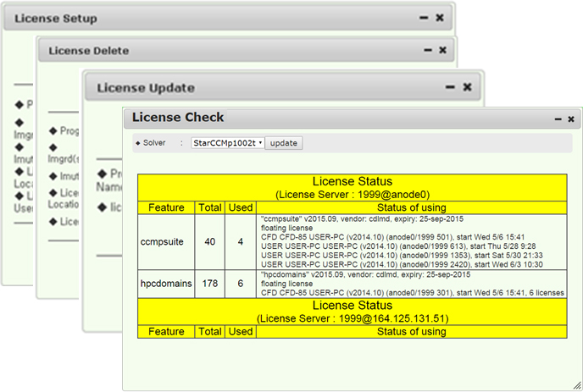This screenshot has height=392, width=583.
Task: Click the ccmpsuite expiry 25-sep-2015 line
Action: [362, 218]
